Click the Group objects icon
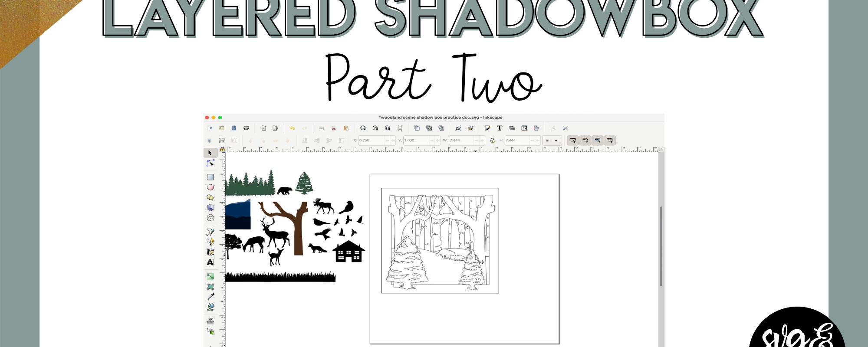Screen dimensions: 868x347 (458, 128)
